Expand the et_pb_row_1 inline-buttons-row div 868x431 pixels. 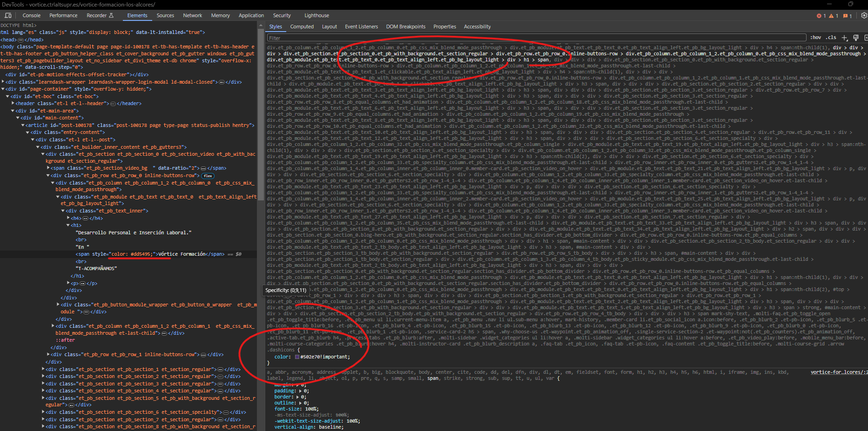(48, 355)
